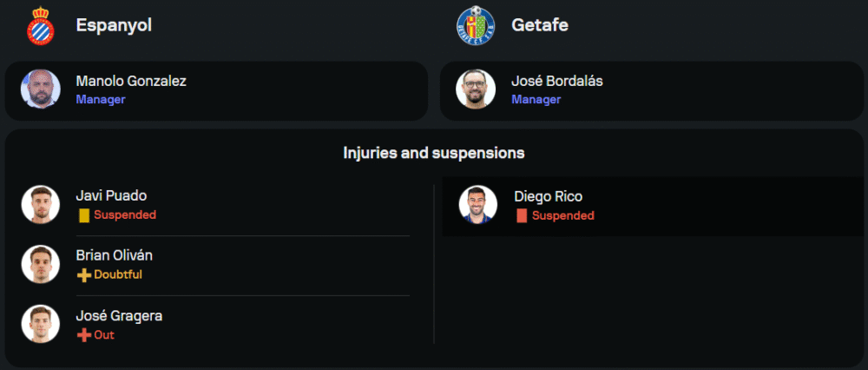Select Brian Oliván's player avatar
The image size is (868, 370).
pyautogui.click(x=41, y=265)
